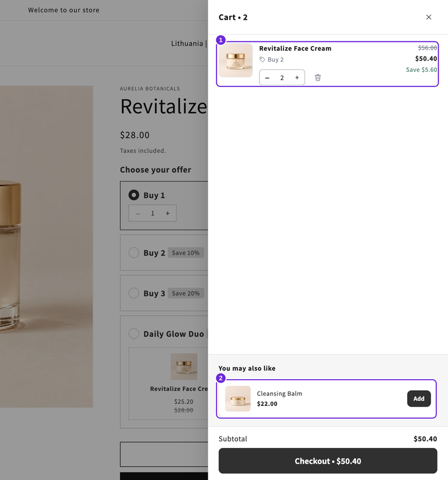Open Cleansing Balm product thumbnail
The height and width of the screenshot is (480, 448).
pyautogui.click(x=237, y=398)
